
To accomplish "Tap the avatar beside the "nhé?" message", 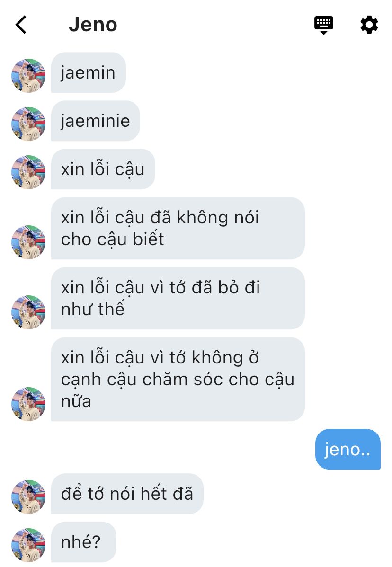I will point(28,545).
